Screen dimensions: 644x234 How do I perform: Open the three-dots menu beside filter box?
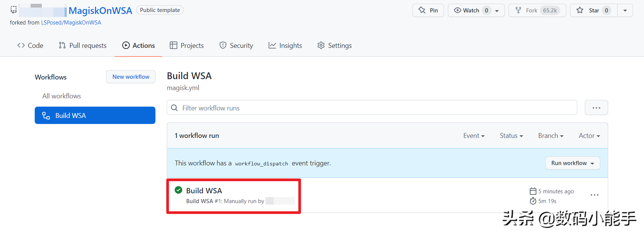(596, 108)
